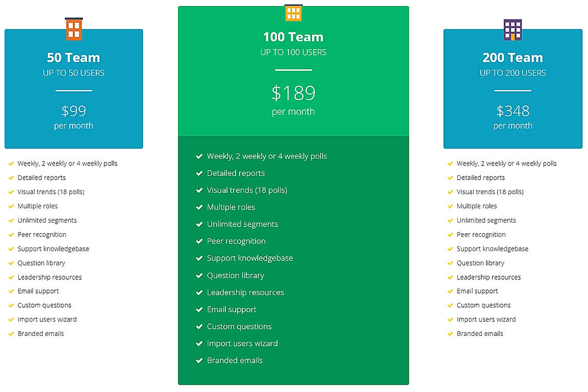
Task: Click the building icon atop the 100 Team card
Action: [x=293, y=12]
